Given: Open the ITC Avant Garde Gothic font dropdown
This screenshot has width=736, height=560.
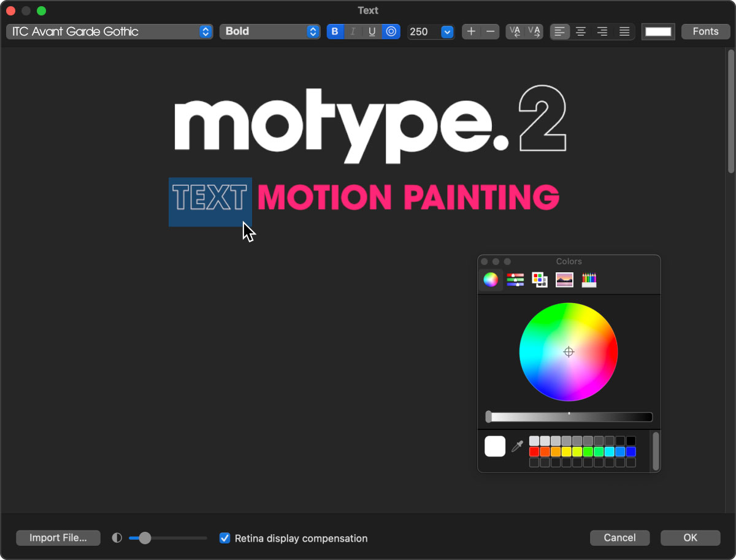Looking at the screenshot, I should [x=109, y=31].
